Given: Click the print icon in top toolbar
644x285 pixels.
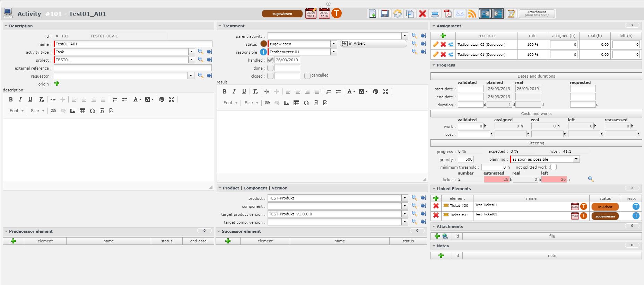Looking at the screenshot, I should [x=435, y=14].
